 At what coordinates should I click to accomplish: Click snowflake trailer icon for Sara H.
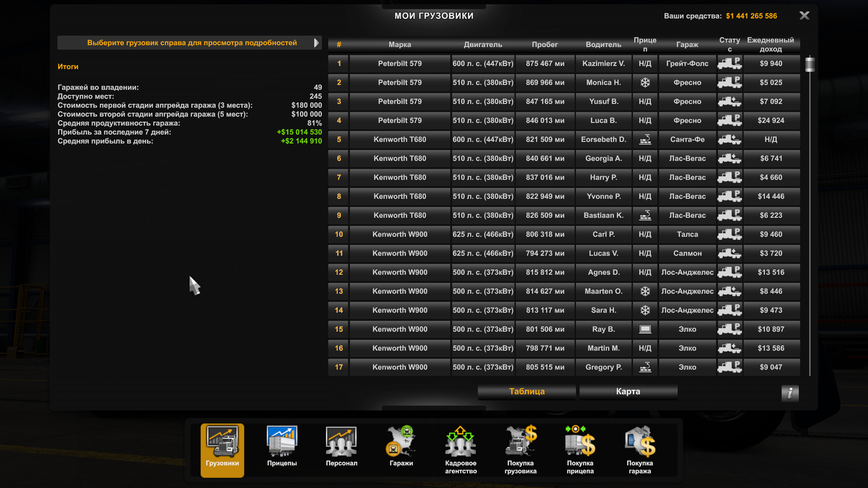(645, 310)
